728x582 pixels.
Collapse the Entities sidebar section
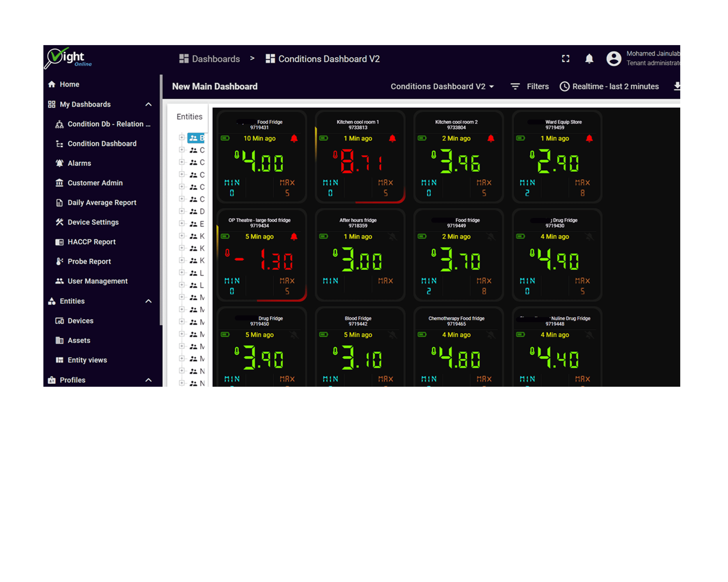[148, 301]
